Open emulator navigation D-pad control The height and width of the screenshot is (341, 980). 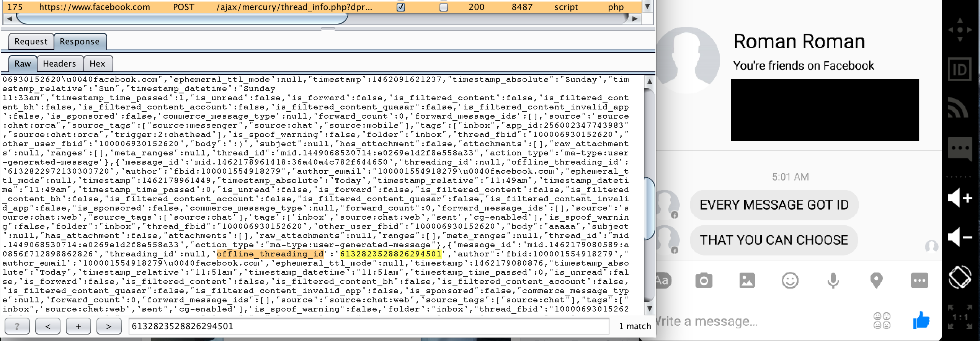click(960, 29)
